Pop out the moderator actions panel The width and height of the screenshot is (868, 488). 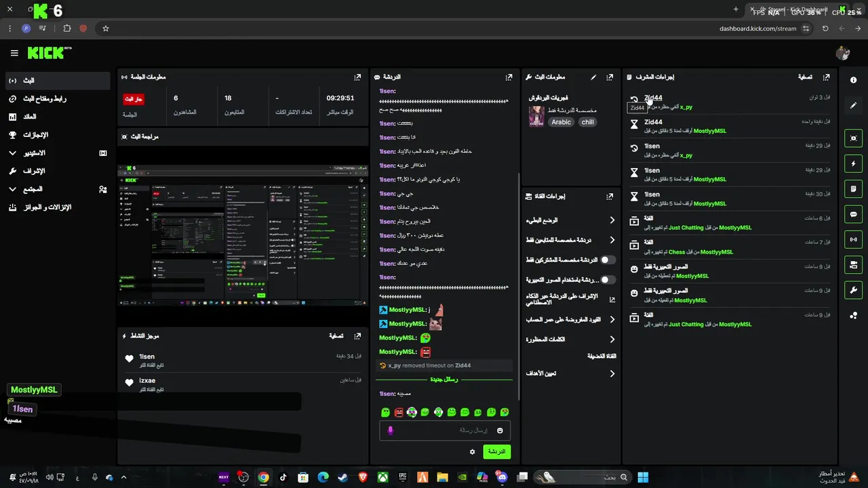coord(826,77)
